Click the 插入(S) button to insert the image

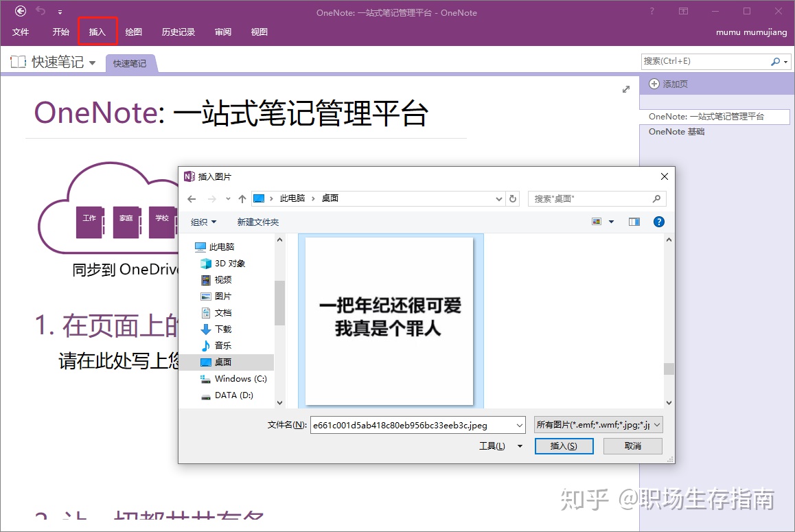click(564, 446)
